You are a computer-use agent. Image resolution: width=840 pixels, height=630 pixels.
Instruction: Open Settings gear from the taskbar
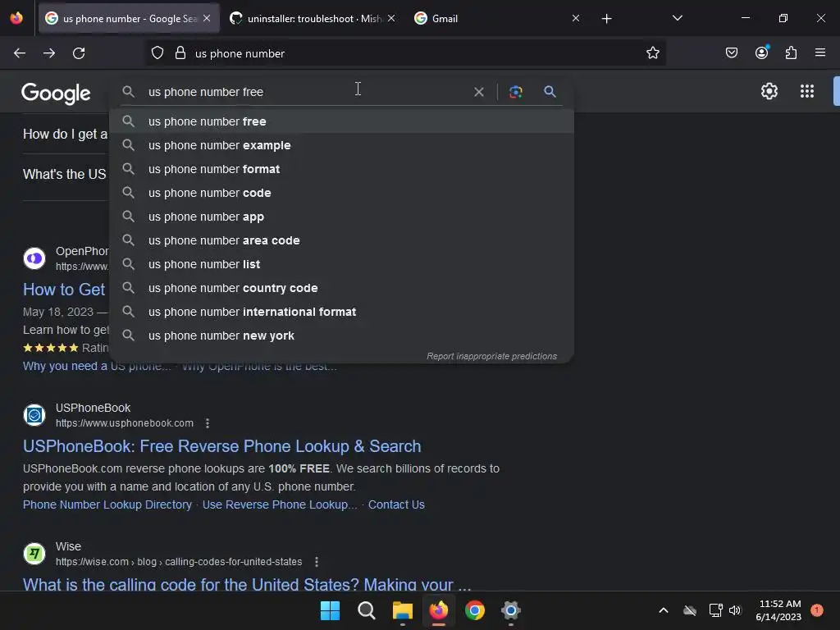coord(511,610)
